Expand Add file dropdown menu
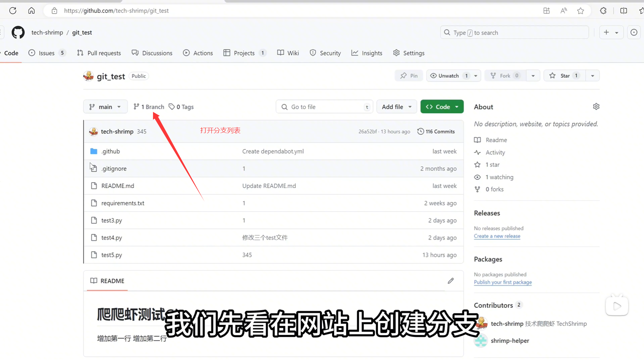This screenshot has width=644, height=362. pos(396,107)
